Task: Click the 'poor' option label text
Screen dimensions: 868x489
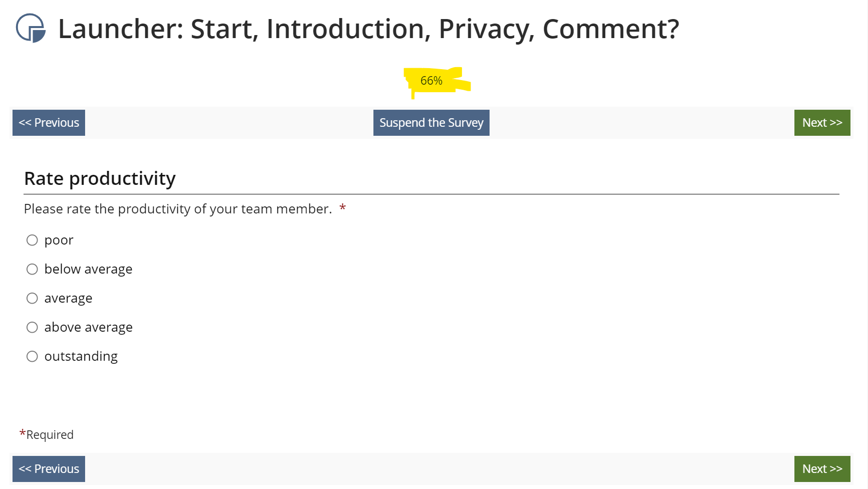Action: point(59,240)
